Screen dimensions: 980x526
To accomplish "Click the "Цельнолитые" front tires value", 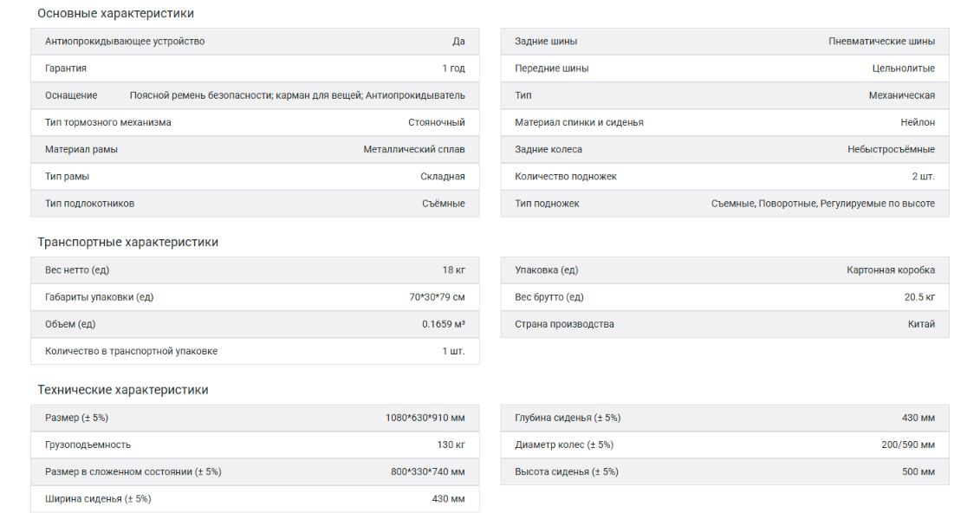I will 904,68.
